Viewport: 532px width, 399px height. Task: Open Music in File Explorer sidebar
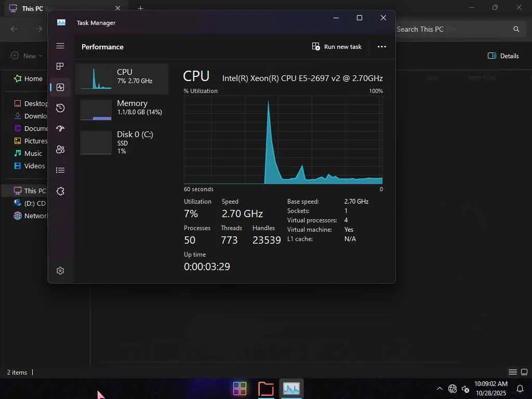(x=29, y=153)
